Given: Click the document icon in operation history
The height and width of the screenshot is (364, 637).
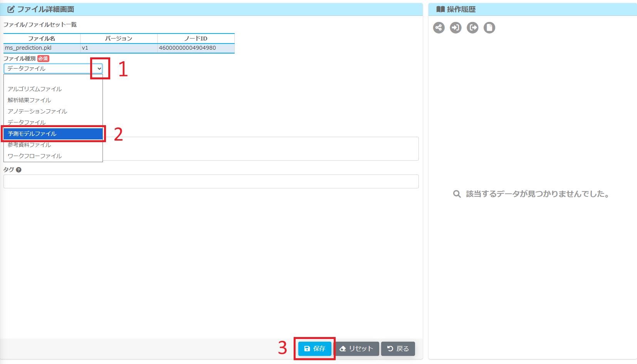Looking at the screenshot, I should (489, 28).
